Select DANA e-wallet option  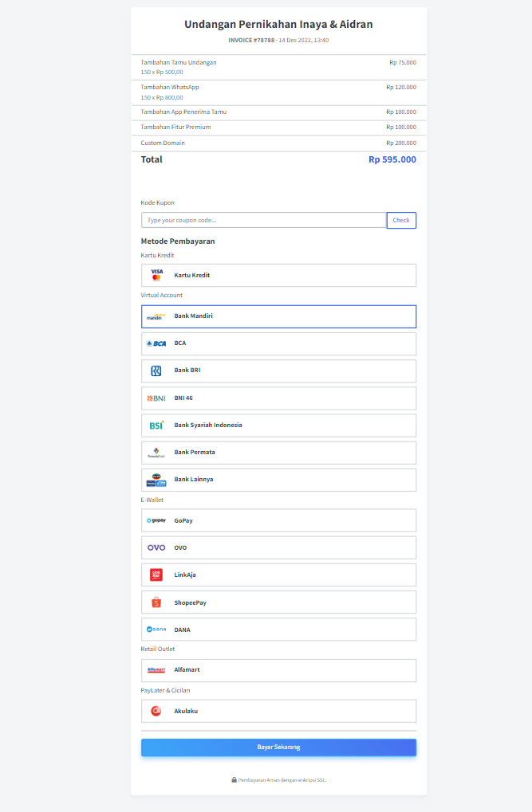[x=278, y=630]
